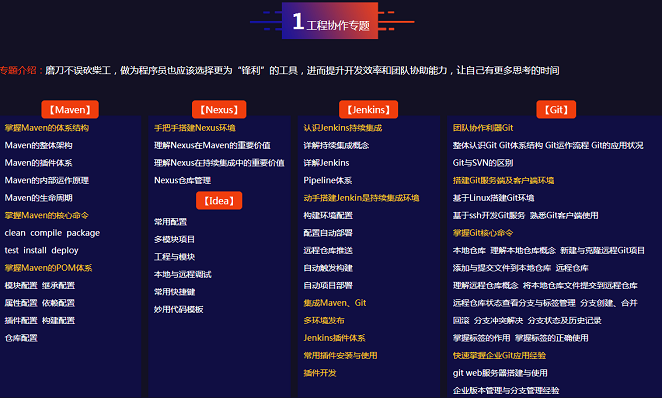Click '详解Jenkins' line

[x=326, y=163]
